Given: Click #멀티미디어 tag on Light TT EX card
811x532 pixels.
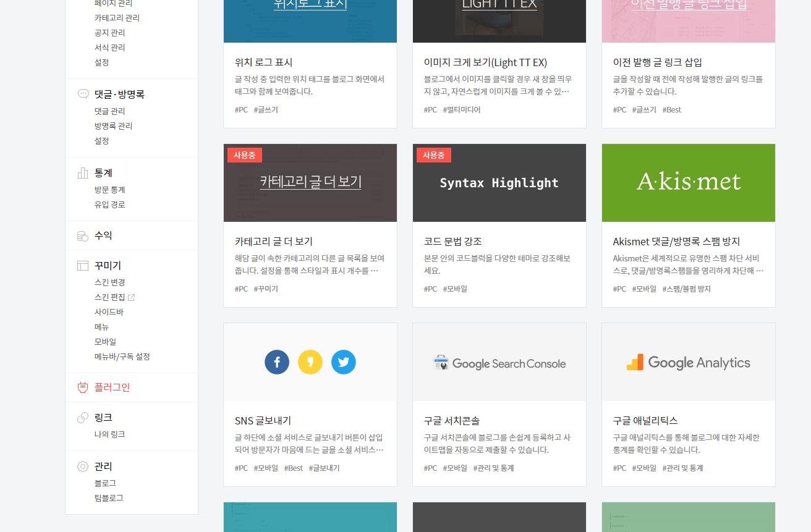Looking at the screenshot, I should 462,110.
